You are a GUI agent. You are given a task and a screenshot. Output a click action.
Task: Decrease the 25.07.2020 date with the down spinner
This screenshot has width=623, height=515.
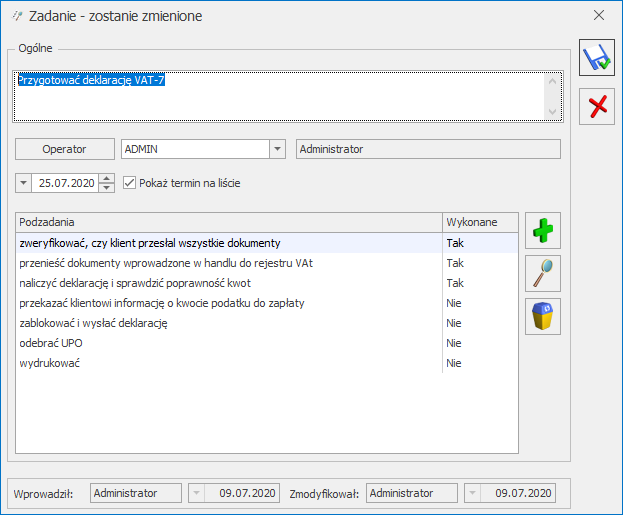[x=106, y=188]
